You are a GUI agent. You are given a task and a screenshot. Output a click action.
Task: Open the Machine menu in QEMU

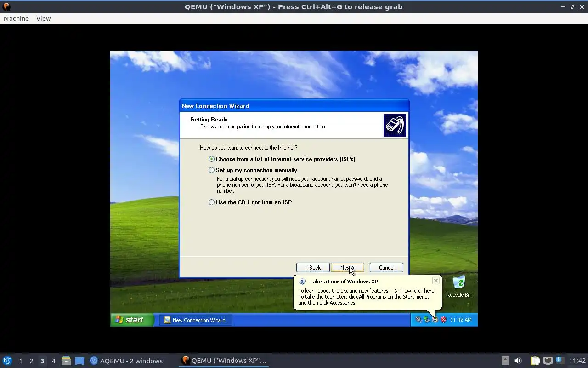tap(16, 18)
